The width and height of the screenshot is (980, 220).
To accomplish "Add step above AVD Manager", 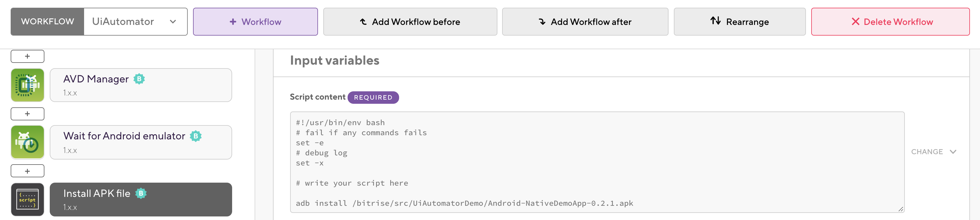I will (28, 56).
